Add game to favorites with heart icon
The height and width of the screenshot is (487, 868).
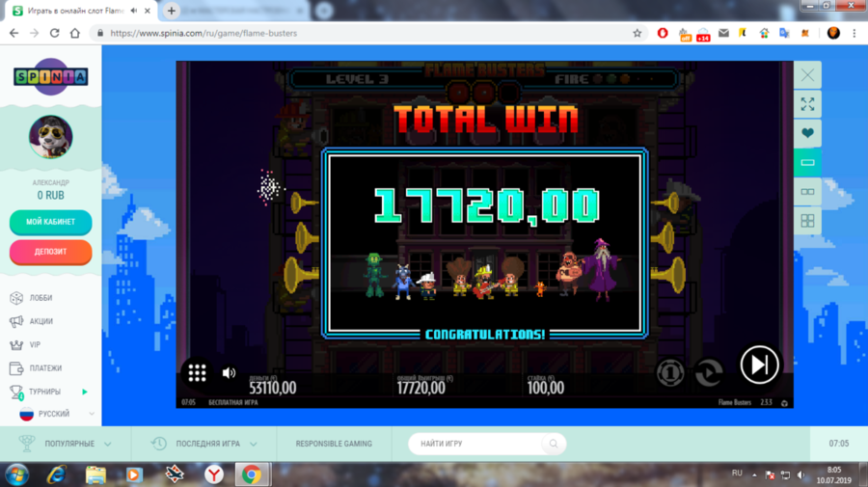pos(807,133)
